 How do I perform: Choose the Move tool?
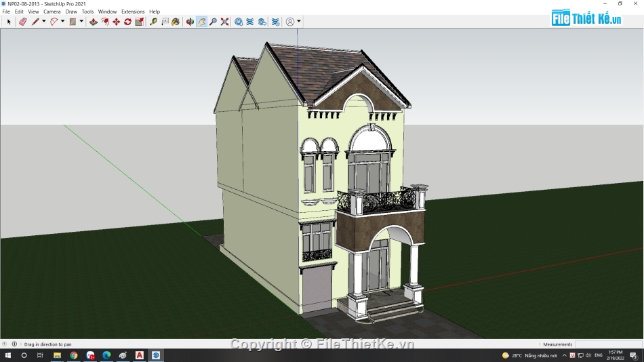click(x=116, y=22)
